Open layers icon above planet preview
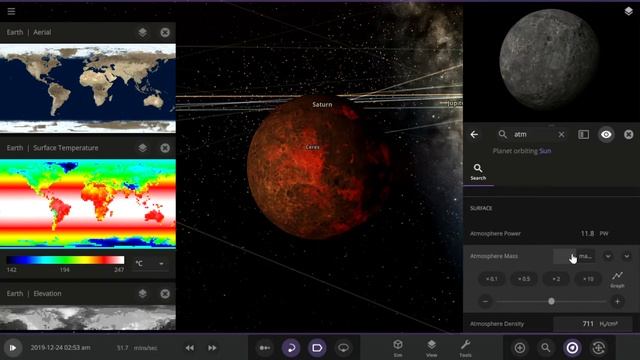 629,11
